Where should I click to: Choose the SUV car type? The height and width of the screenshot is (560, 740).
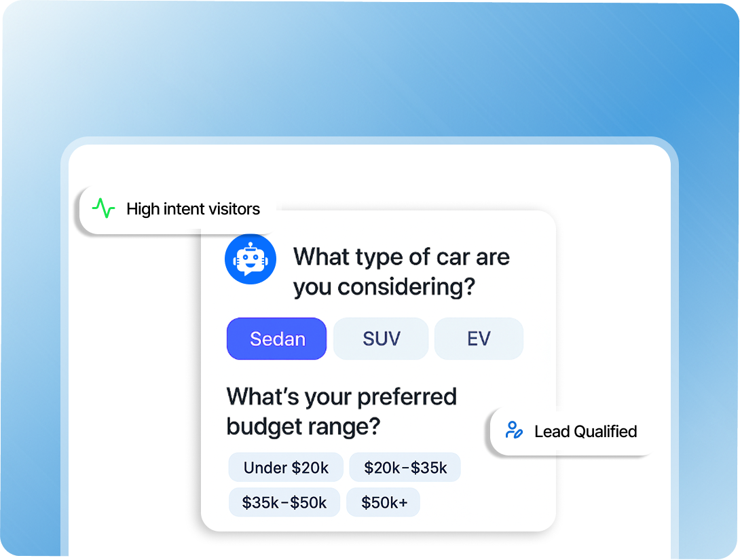[381, 339]
